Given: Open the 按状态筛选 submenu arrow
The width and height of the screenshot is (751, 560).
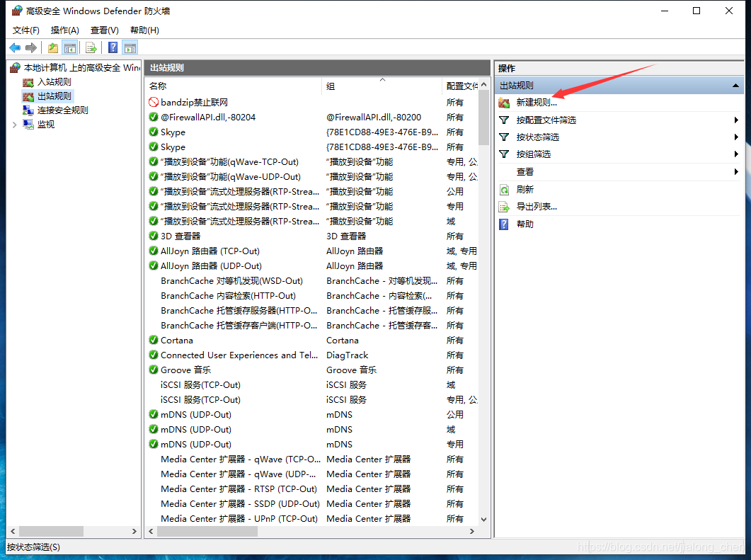Looking at the screenshot, I should 736,137.
